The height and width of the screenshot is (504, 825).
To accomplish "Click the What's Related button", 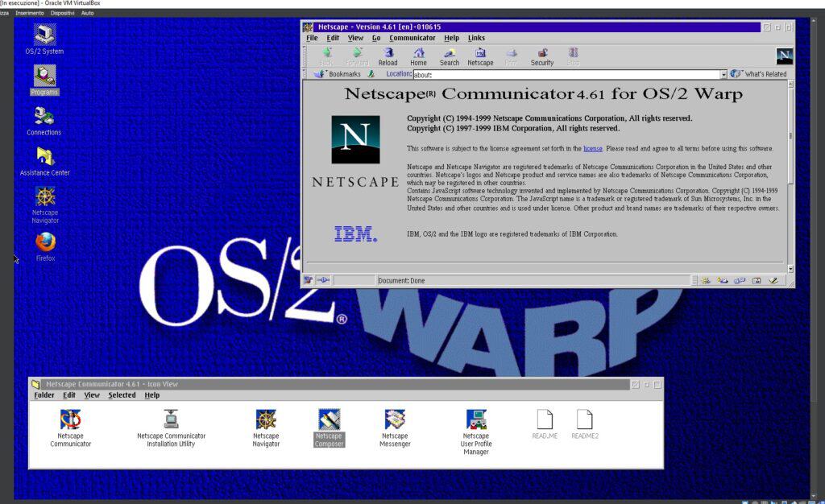I will (758, 74).
